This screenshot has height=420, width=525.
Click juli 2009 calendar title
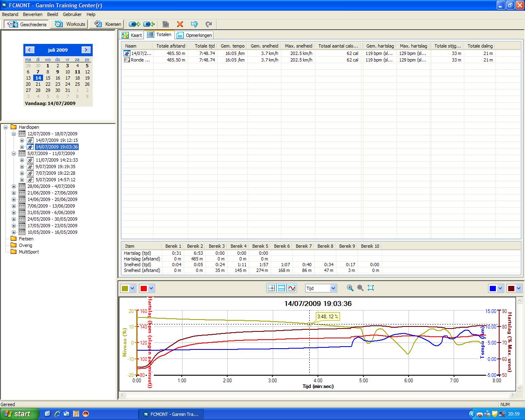coord(58,50)
